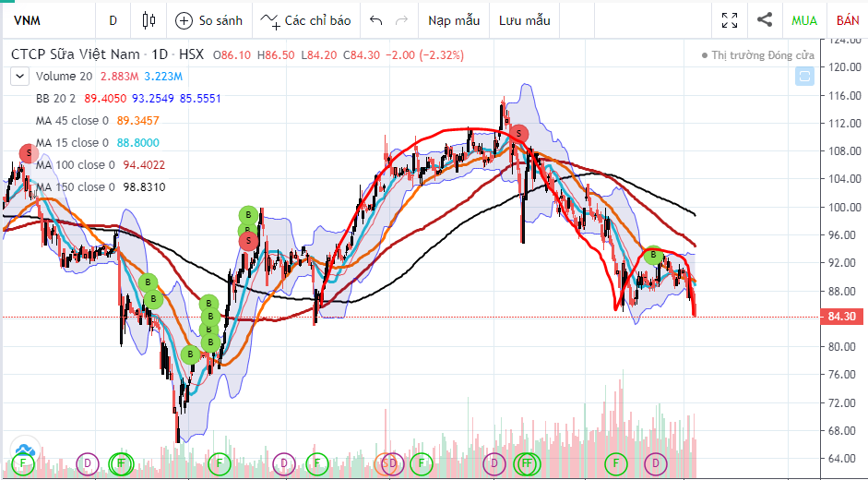Click the rightmost purple D dividend marker
868x480 pixels.
click(656, 462)
